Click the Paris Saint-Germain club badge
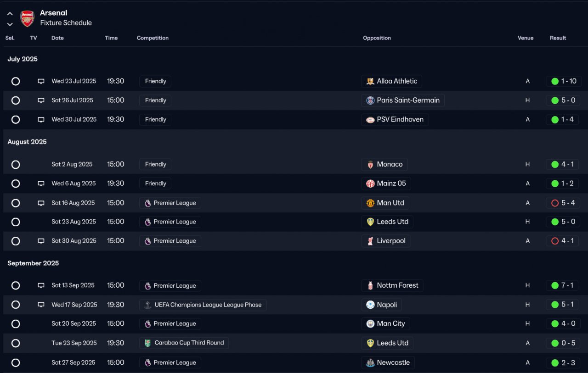The width and height of the screenshot is (588, 373). point(370,100)
